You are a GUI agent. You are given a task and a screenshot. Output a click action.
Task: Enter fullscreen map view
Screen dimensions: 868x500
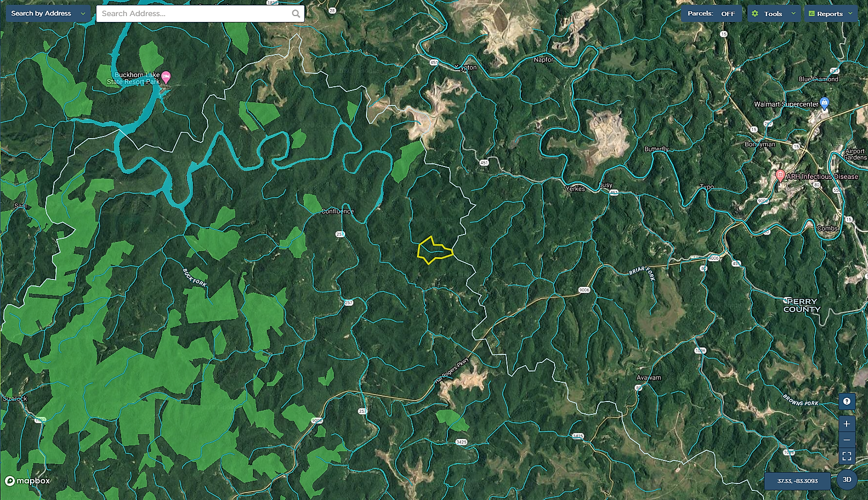(x=847, y=456)
